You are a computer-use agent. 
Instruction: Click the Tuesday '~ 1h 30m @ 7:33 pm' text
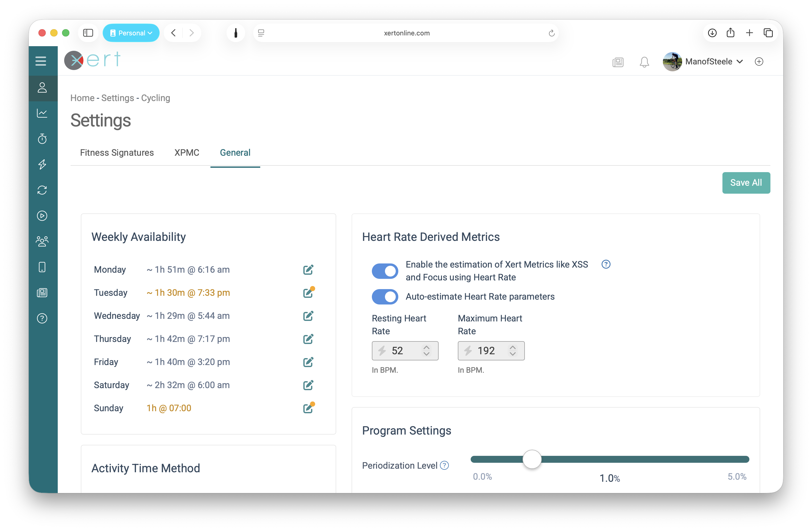188,293
